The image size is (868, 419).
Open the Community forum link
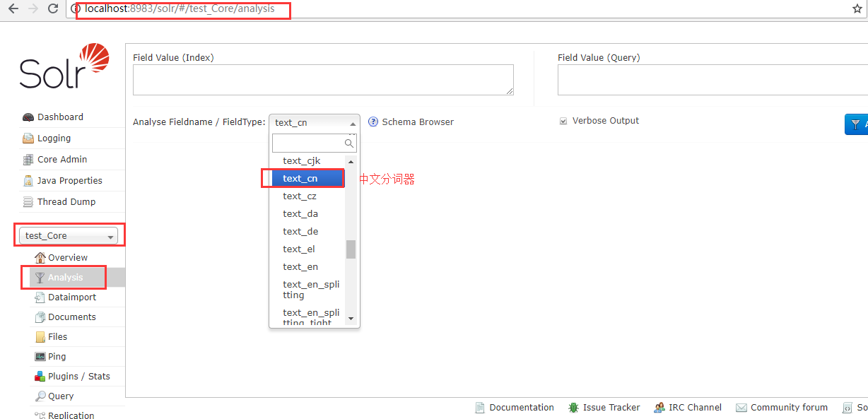(x=789, y=408)
